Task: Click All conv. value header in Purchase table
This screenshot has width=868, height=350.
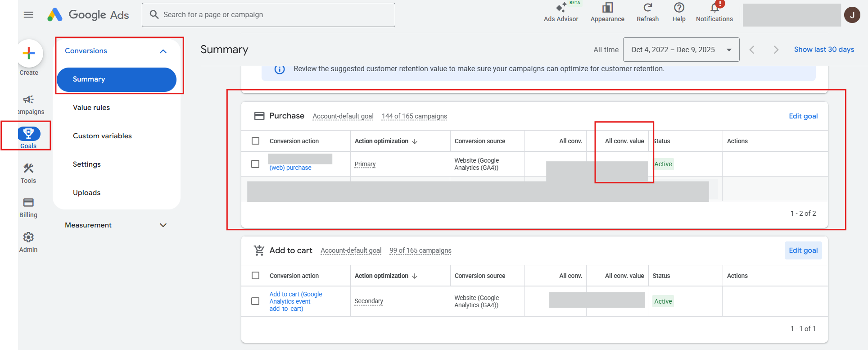Action: [624, 141]
